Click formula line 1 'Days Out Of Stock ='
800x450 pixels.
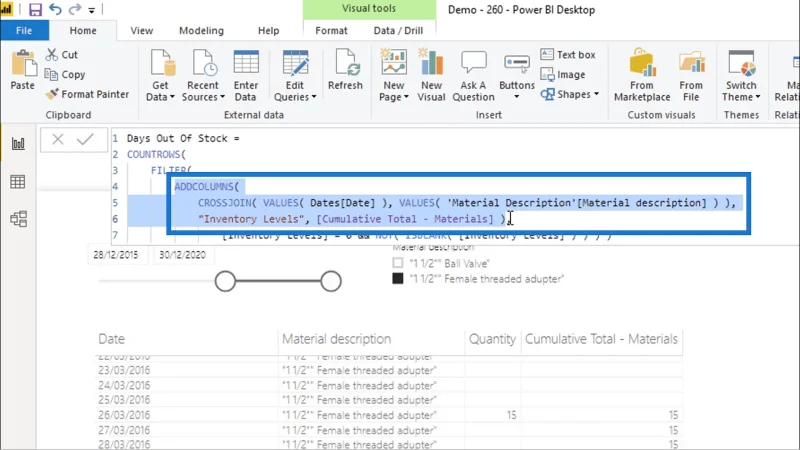183,138
